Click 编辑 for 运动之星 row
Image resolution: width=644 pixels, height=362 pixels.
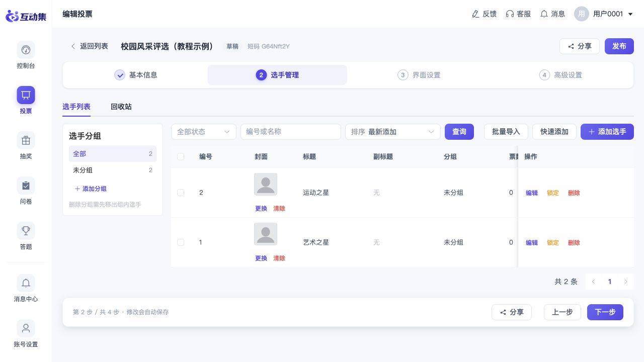click(532, 193)
